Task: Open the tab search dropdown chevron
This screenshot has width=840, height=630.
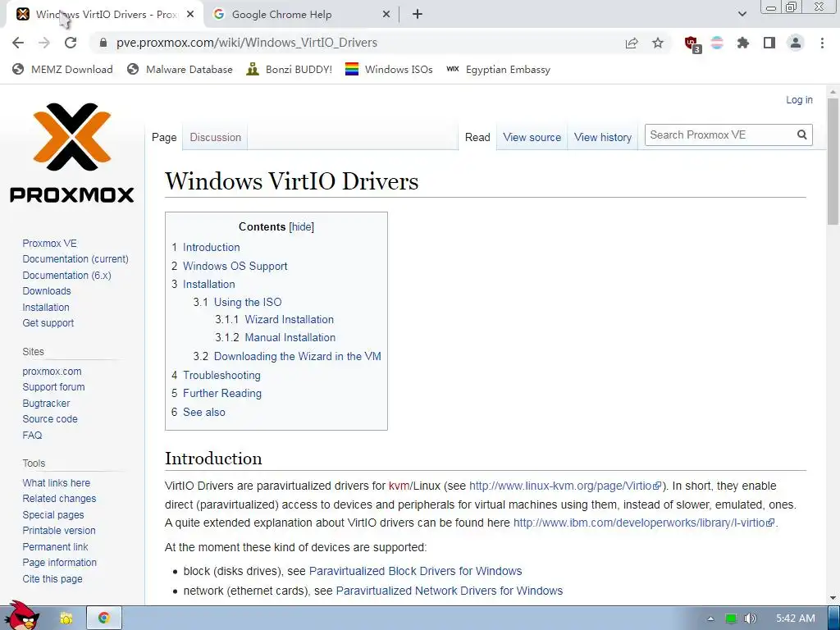Action: tap(742, 15)
